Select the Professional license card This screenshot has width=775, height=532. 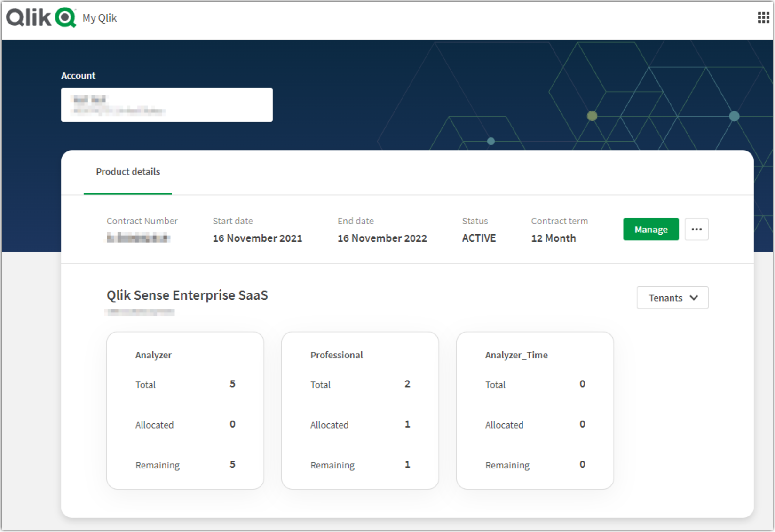360,409
